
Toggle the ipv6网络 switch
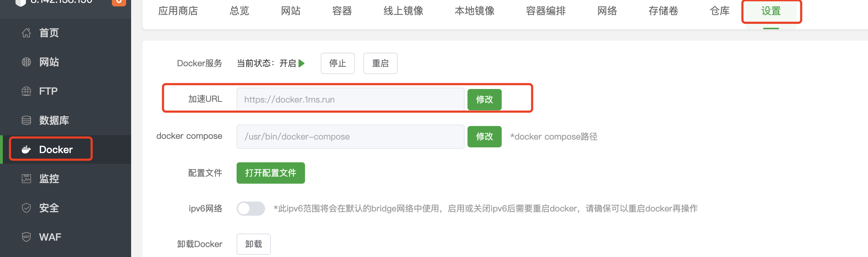point(251,209)
